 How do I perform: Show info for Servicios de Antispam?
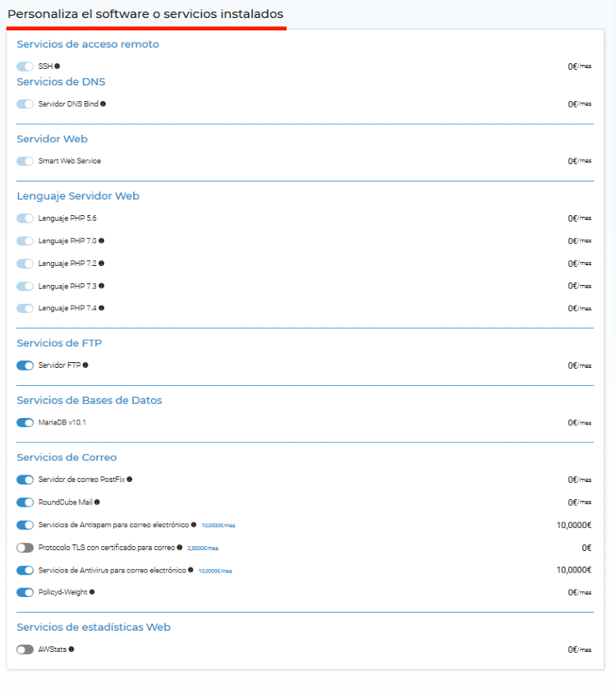coord(194,525)
